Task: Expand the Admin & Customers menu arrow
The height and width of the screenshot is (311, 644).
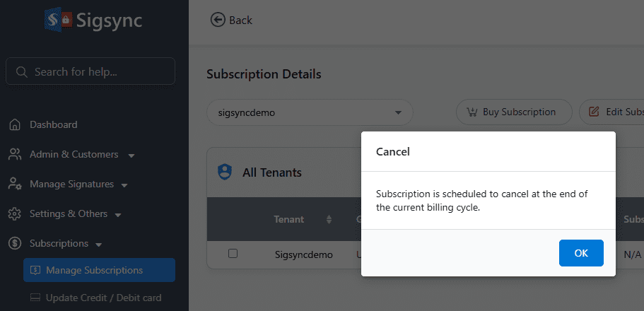Action: coord(131,155)
